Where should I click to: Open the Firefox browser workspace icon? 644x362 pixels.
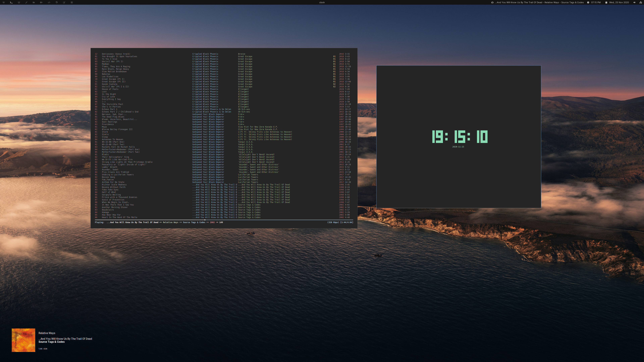[x=4, y=3]
